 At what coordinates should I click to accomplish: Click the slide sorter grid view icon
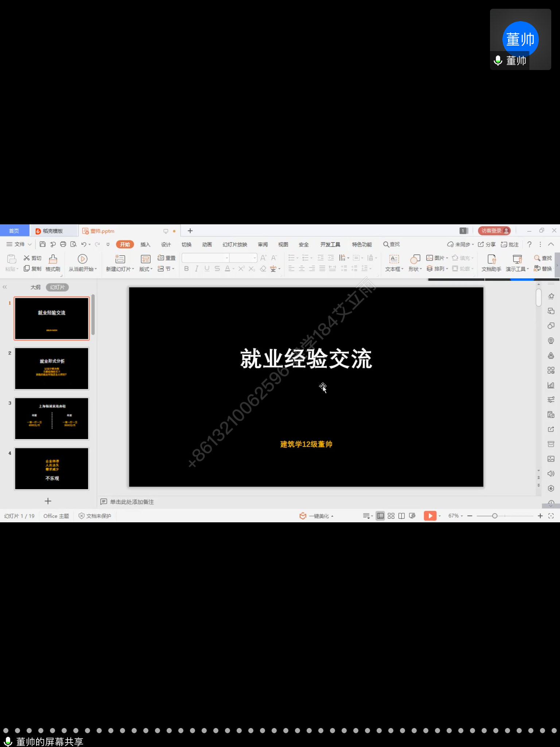tap(391, 516)
